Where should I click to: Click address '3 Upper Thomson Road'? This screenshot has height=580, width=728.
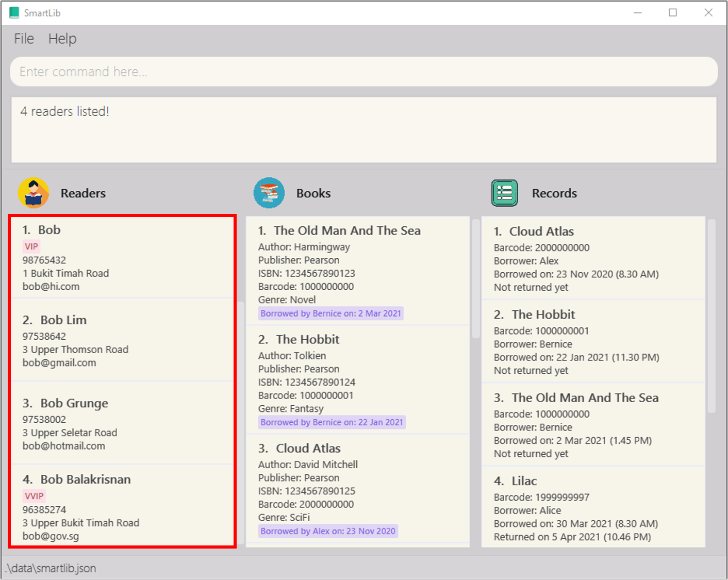click(76, 350)
